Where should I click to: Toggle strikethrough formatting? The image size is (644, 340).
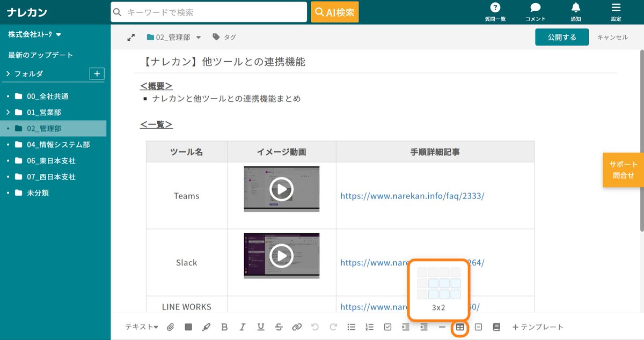[279, 327]
